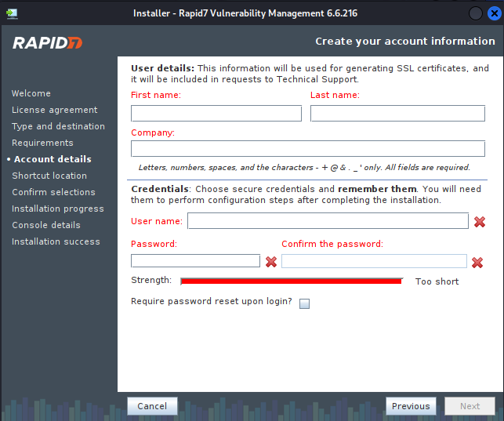
Task: Select the Welcome step in sidebar
Action: (31, 93)
